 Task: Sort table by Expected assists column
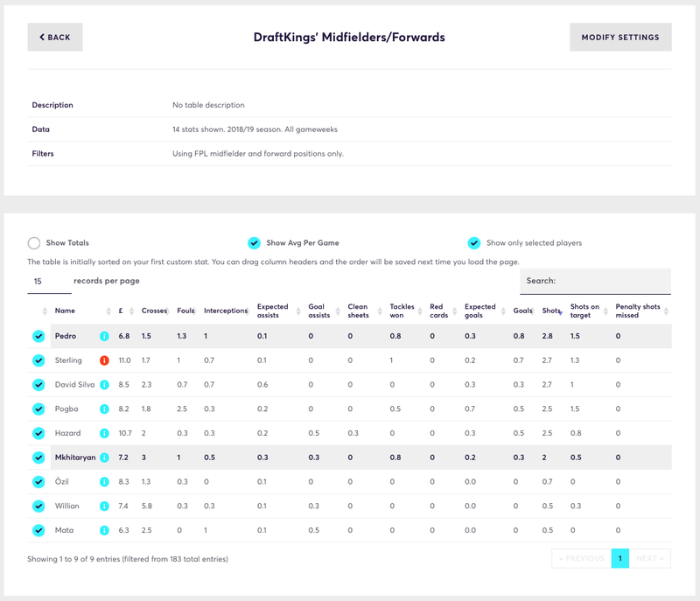tap(272, 311)
